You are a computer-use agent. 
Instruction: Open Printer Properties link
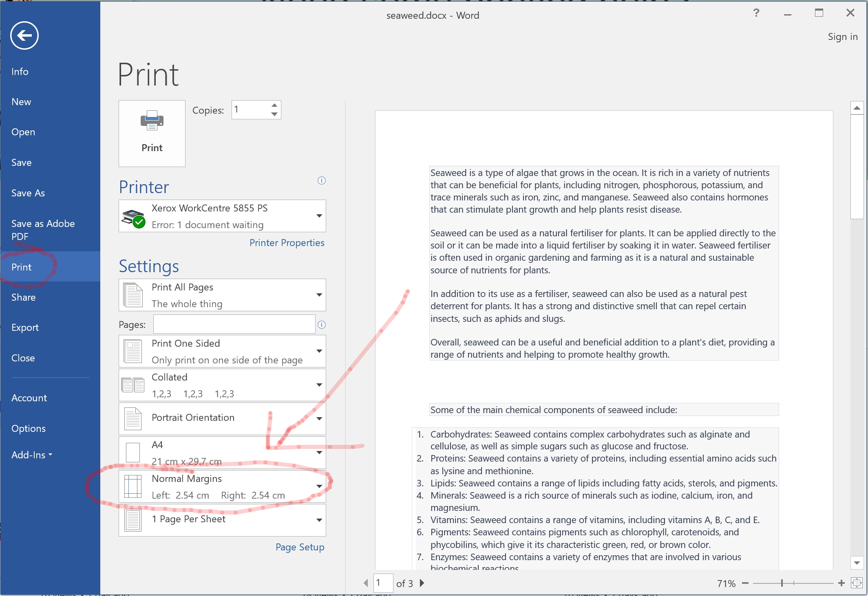coord(287,243)
